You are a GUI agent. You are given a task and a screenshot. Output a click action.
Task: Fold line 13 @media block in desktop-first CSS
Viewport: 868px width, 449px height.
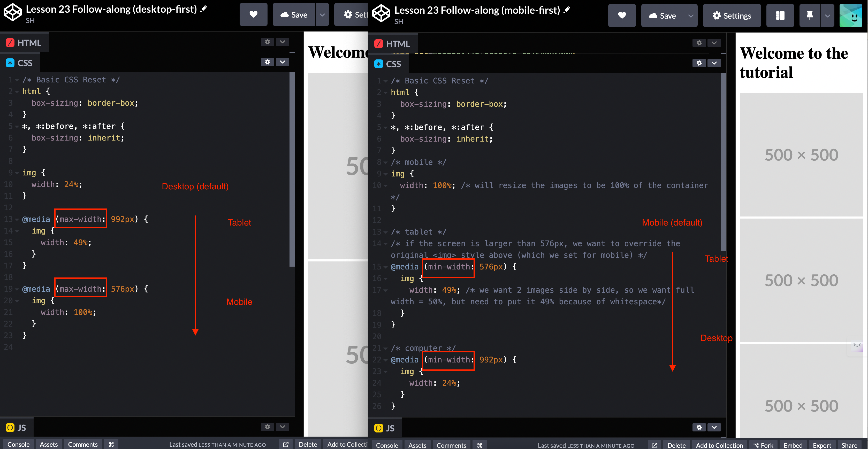point(17,220)
